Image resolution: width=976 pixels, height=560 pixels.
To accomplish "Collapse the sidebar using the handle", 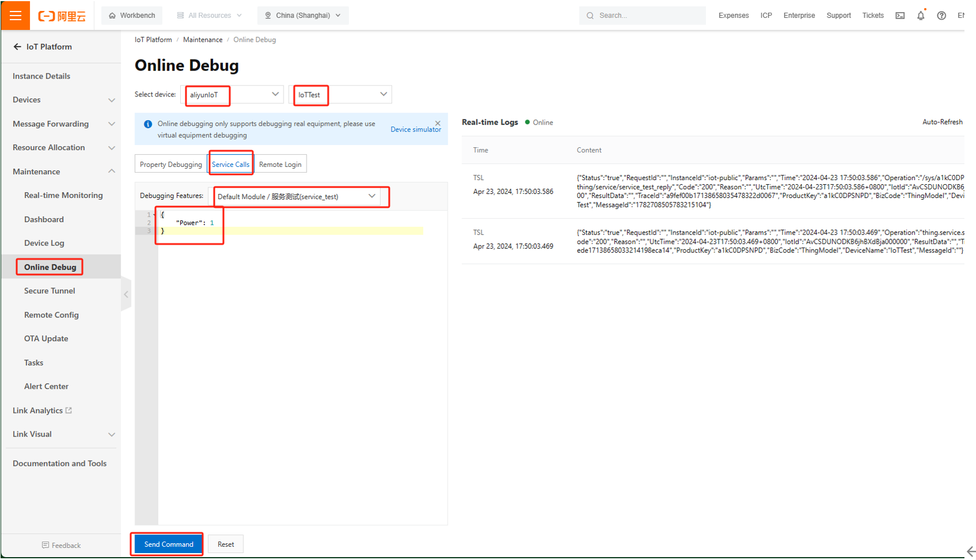I will 126,294.
